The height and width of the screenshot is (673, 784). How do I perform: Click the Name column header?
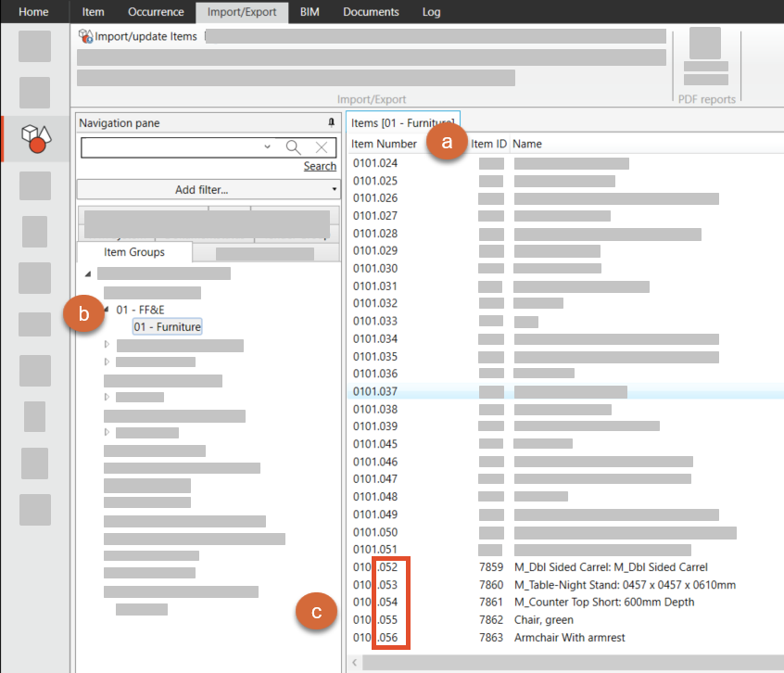point(527,144)
